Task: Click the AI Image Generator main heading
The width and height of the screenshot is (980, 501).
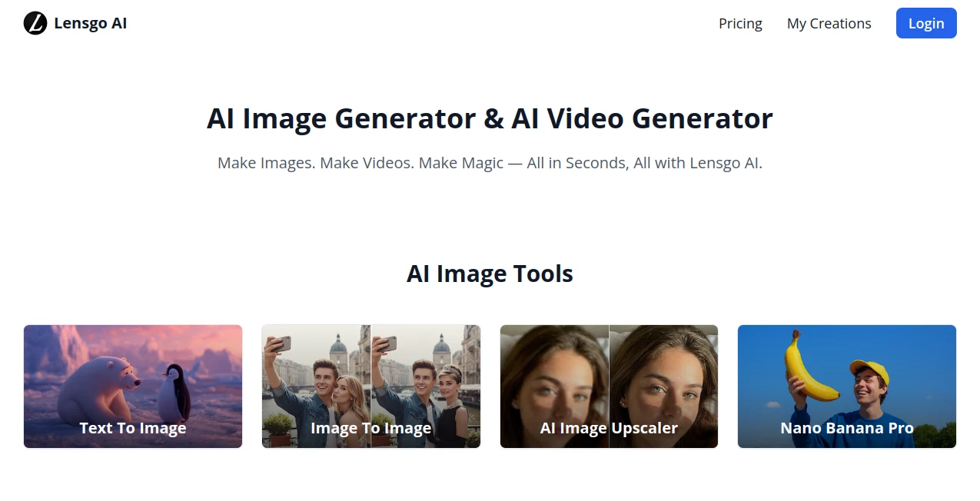Action: pyautogui.click(x=490, y=118)
